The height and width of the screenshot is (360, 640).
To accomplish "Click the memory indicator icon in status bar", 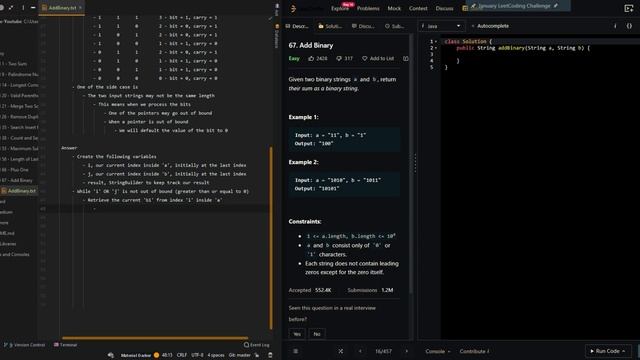I will (x=270, y=355).
